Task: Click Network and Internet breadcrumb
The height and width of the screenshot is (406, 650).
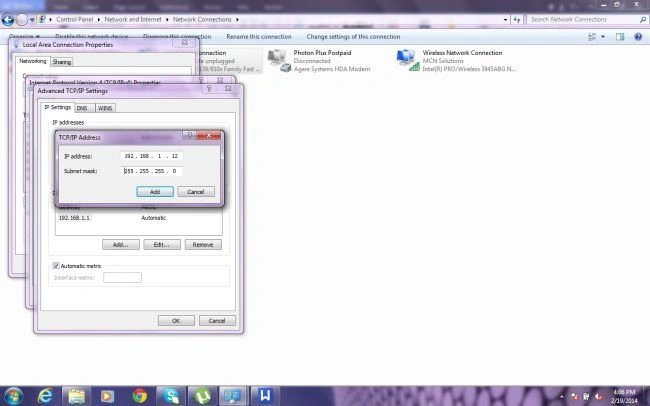Action: [133, 19]
